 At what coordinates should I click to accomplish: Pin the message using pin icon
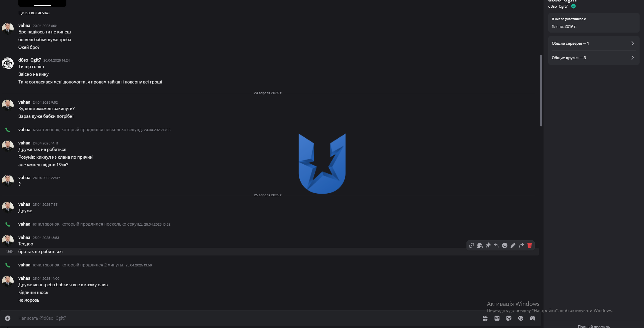click(x=488, y=245)
